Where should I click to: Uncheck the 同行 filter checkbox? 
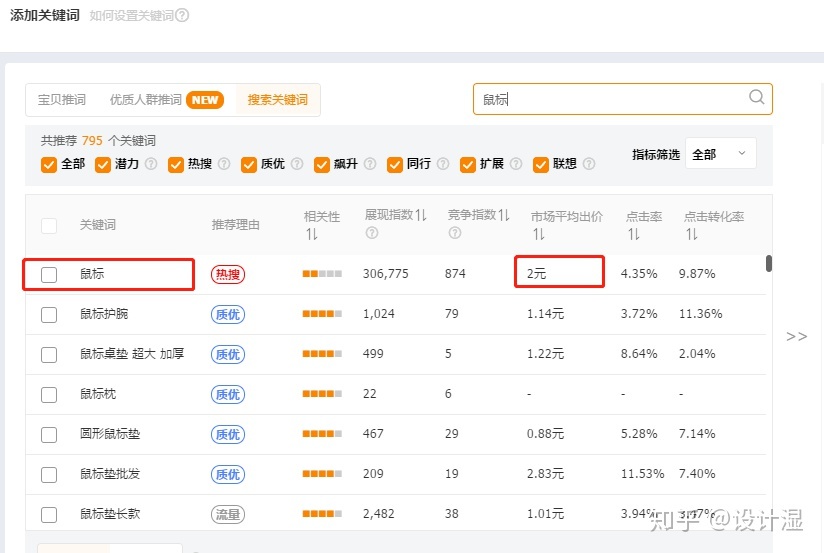pos(395,165)
